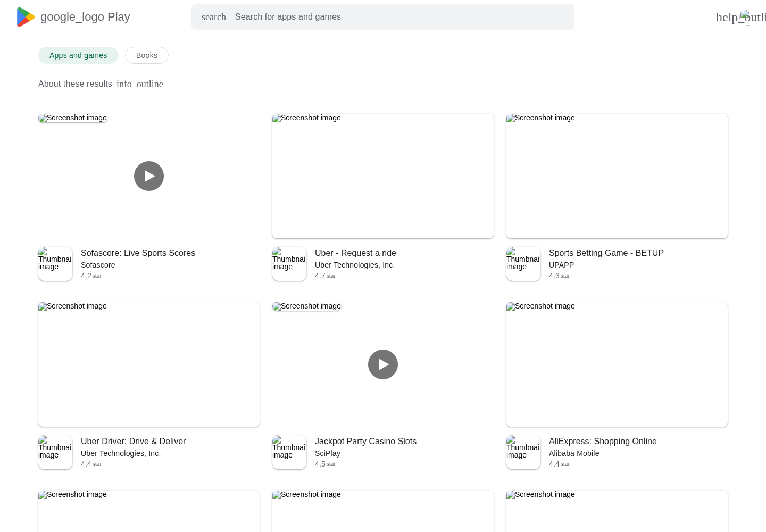Select the Apps and games filter chip
The width and height of the screenshot is (766, 532).
click(x=78, y=55)
